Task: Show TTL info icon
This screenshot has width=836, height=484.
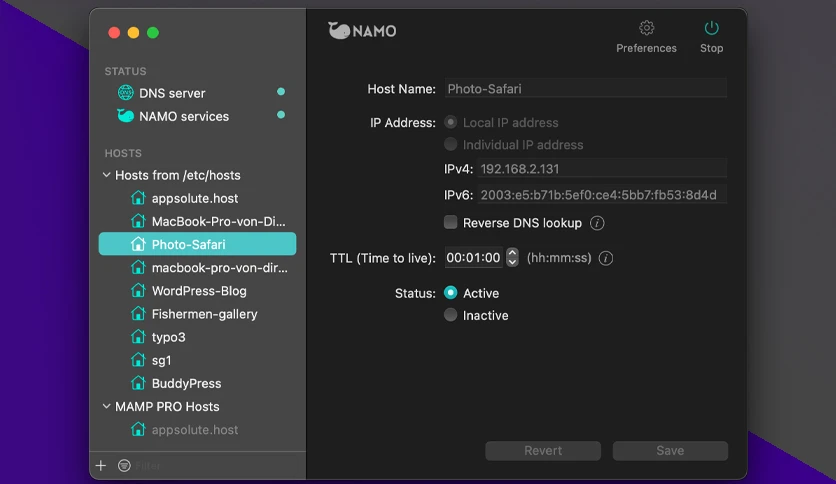Action: [x=606, y=258]
